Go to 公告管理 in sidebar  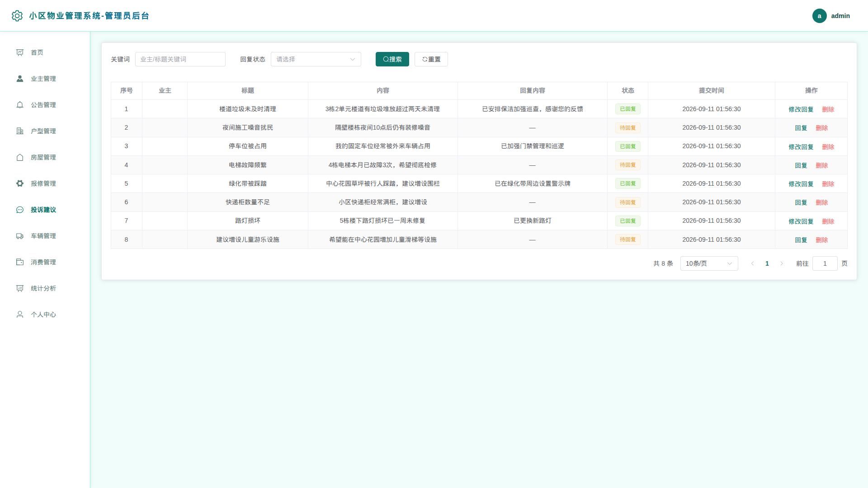[45, 105]
